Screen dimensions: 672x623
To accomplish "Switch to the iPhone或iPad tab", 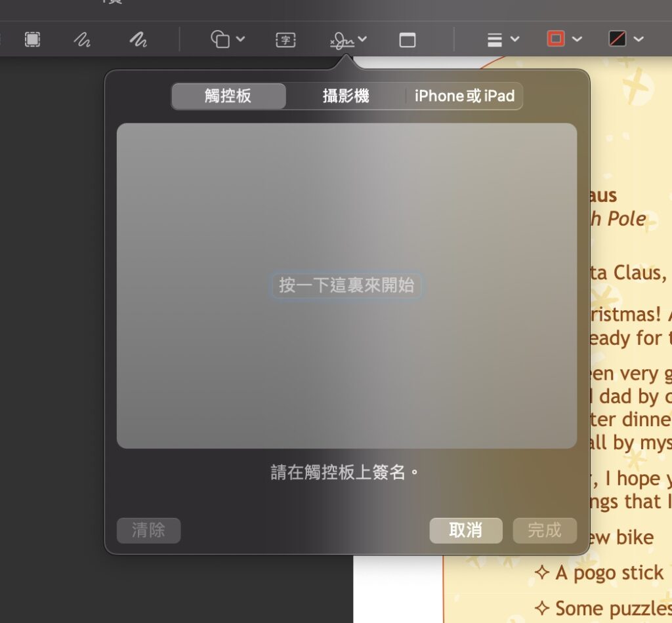I will coord(464,96).
